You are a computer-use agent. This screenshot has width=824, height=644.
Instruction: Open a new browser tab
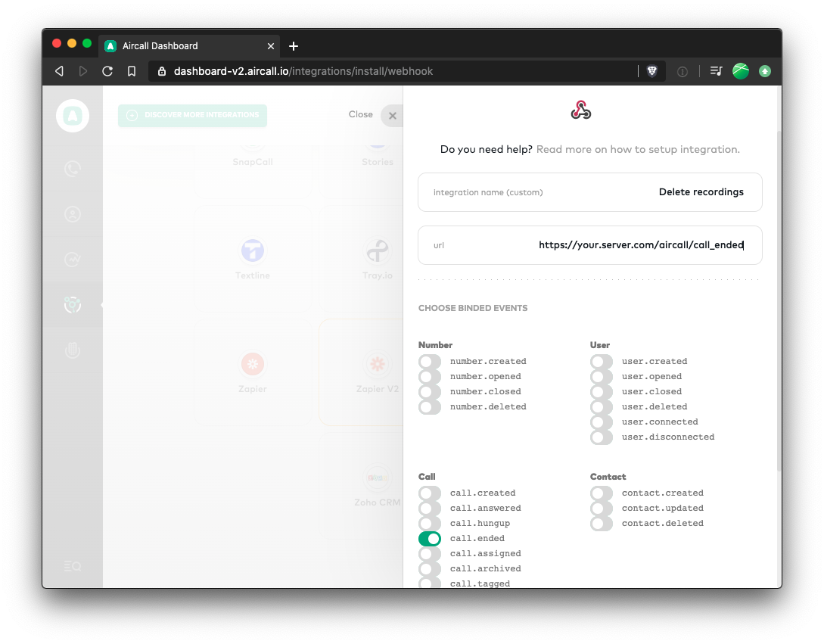pyautogui.click(x=294, y=45)
